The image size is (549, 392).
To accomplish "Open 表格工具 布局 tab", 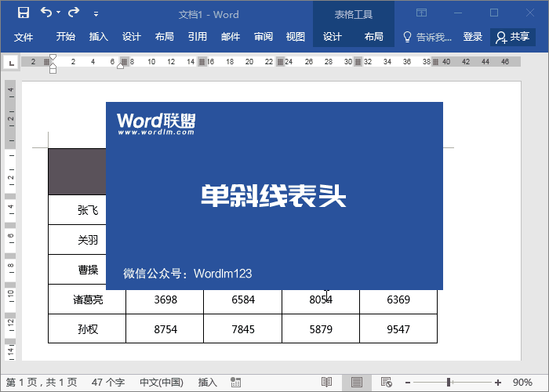I will (373, 37).
